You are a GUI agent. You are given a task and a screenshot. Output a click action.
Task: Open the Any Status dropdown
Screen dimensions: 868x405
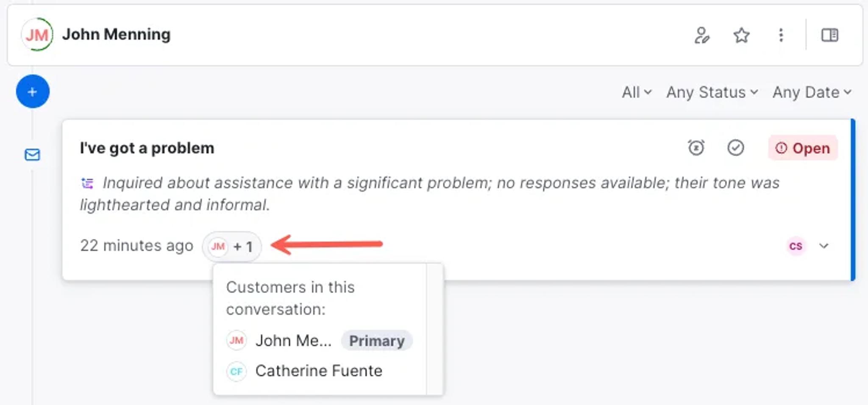pyautogui.click(x=712, y=92)
